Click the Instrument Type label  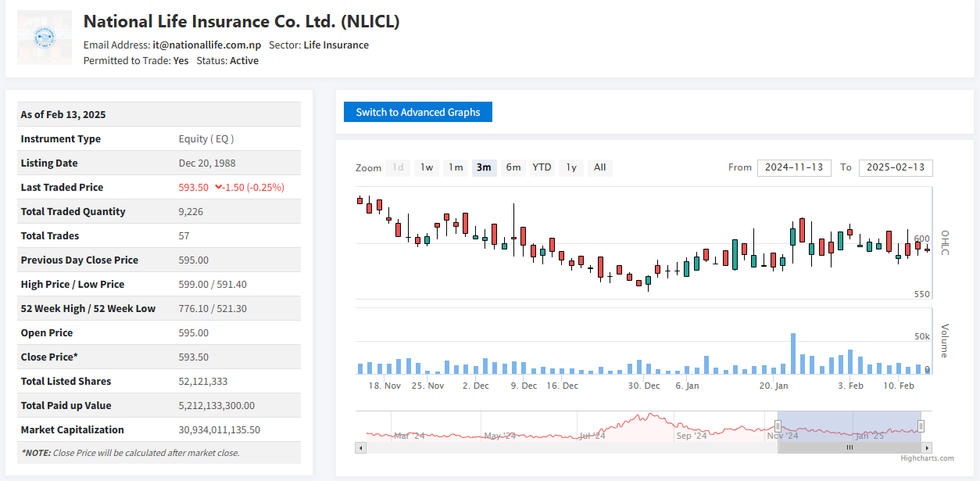[61, 139]
